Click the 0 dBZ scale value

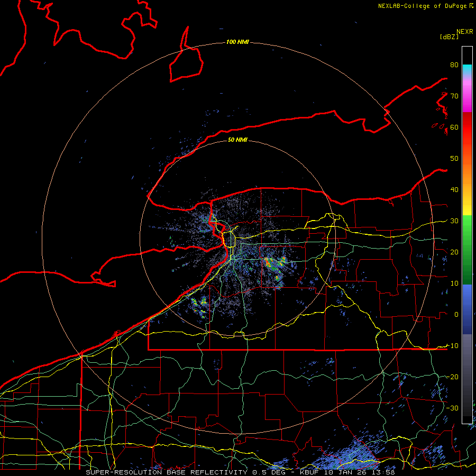pos(456,315)
